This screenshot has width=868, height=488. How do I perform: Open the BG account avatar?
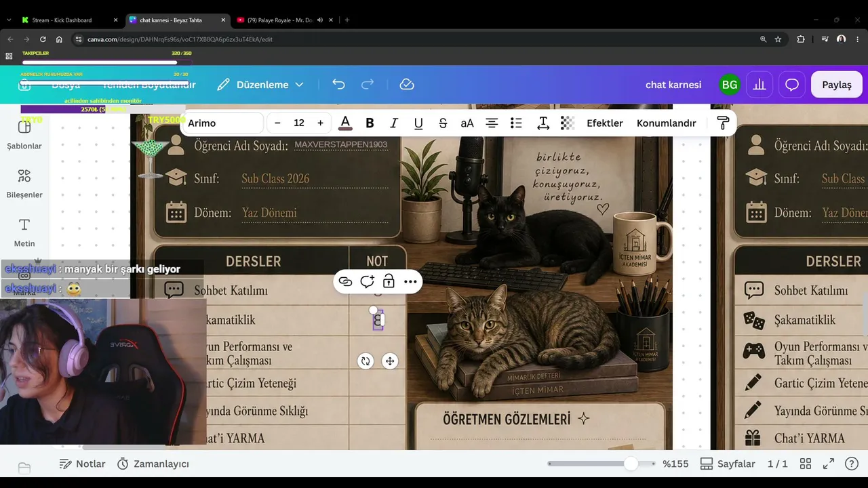730,85
